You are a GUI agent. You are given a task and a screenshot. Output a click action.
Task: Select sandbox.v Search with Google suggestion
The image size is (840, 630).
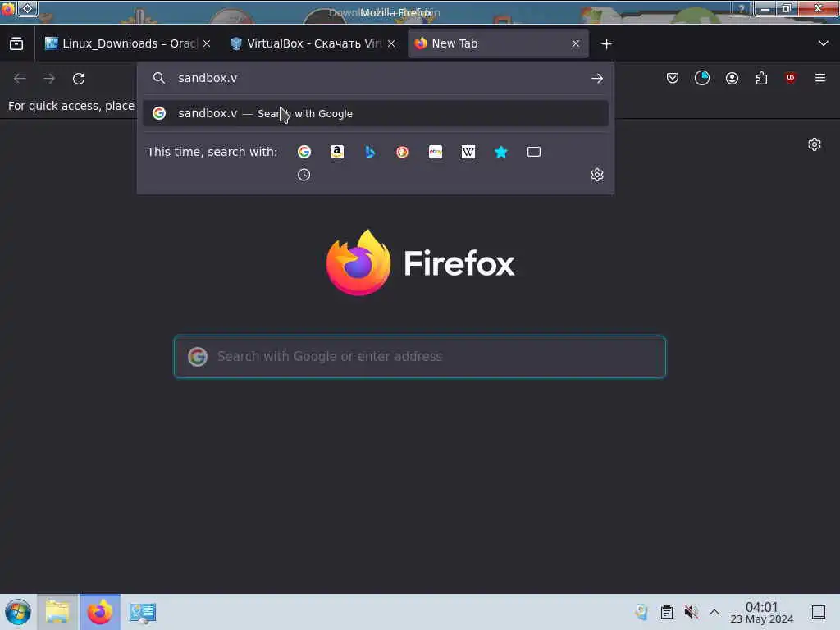click(376, 113)
